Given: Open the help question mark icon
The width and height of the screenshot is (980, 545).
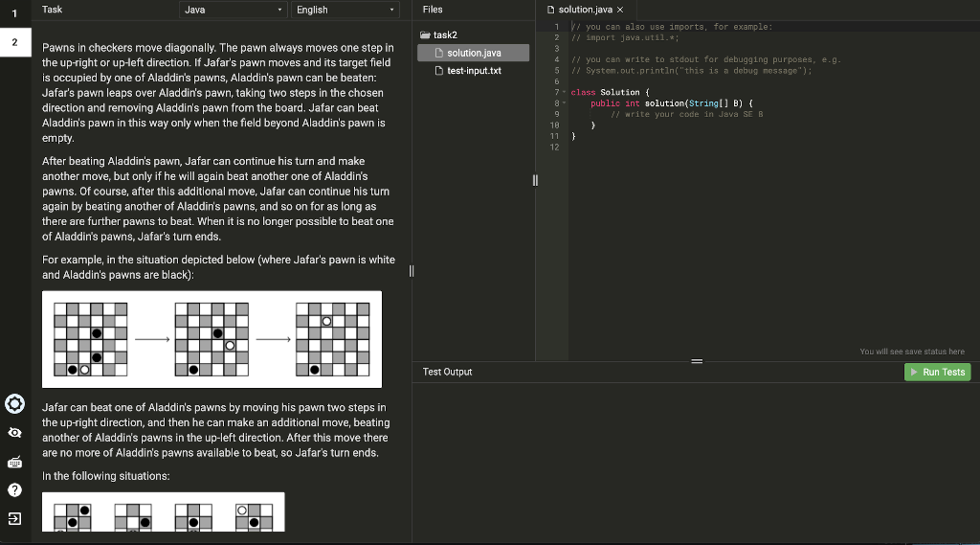Looking at the screenshot, I should click(x=15, y=490).
